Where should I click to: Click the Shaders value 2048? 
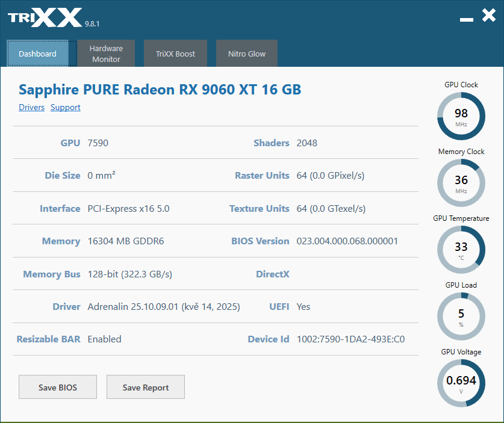307,143
